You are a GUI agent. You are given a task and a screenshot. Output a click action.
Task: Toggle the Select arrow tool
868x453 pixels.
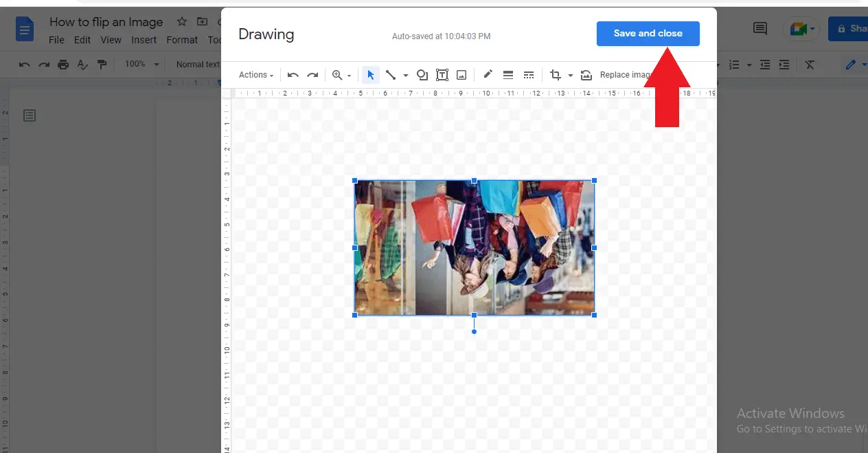coord(371,74)
